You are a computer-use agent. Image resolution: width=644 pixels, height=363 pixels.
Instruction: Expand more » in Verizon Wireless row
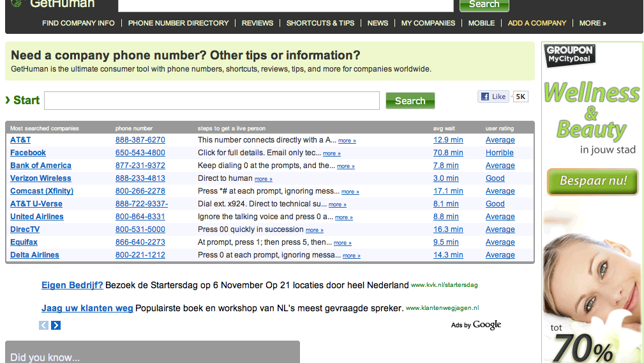point(263,179)
